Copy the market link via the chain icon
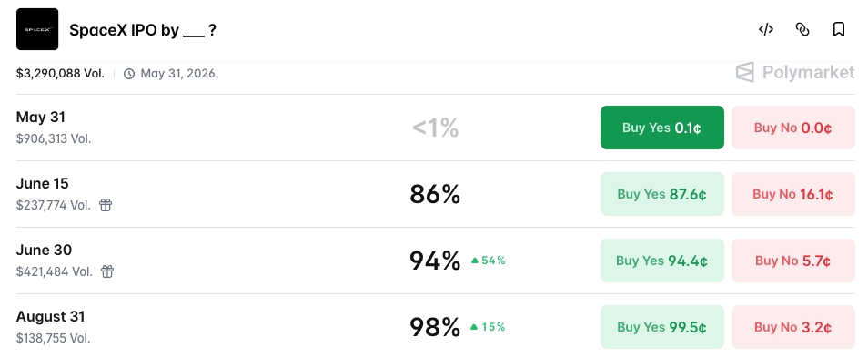The width and height of the screenshot is (868, 358). point(802,29)
